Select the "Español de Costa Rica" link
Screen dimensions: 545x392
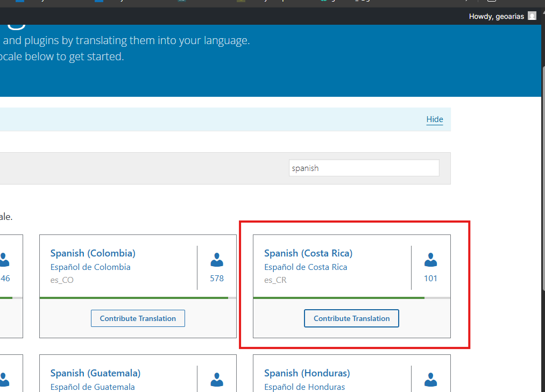point(306,267)
